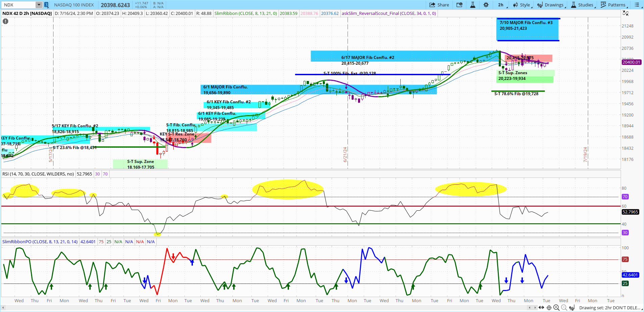Click the double-arrow pan-back icon in the status bar
Screen dimensions: 644x312
point(541,308)
